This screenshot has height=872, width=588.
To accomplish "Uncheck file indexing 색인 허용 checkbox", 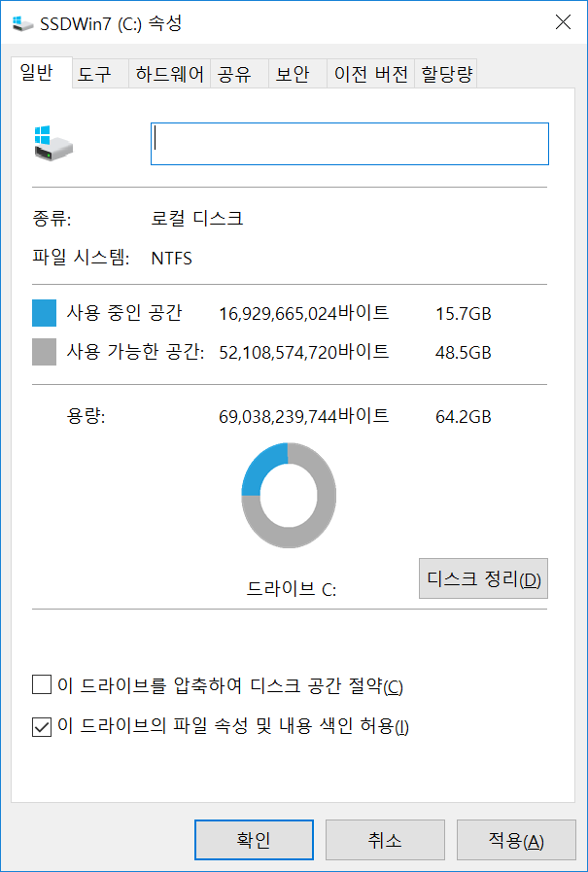I will tap(42, 726).
